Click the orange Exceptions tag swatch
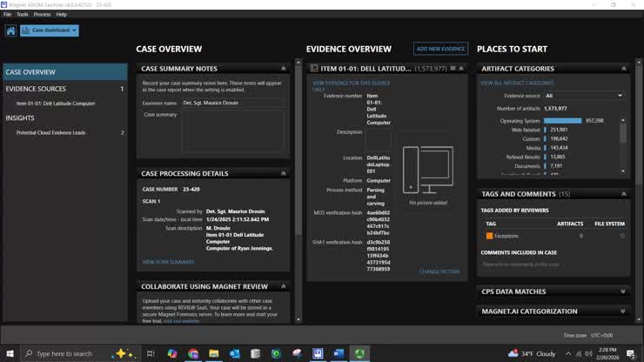This screenshot has width=644, height=362. tap(489, 236)
